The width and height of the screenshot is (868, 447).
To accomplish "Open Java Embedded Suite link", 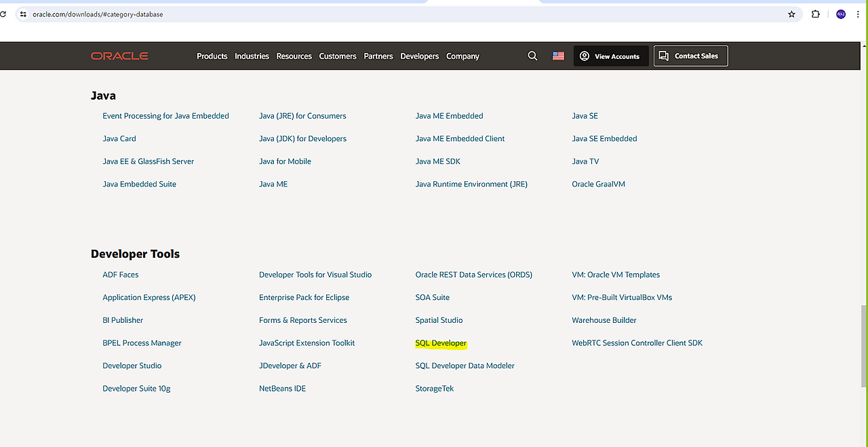I will (x=140, y=184).
